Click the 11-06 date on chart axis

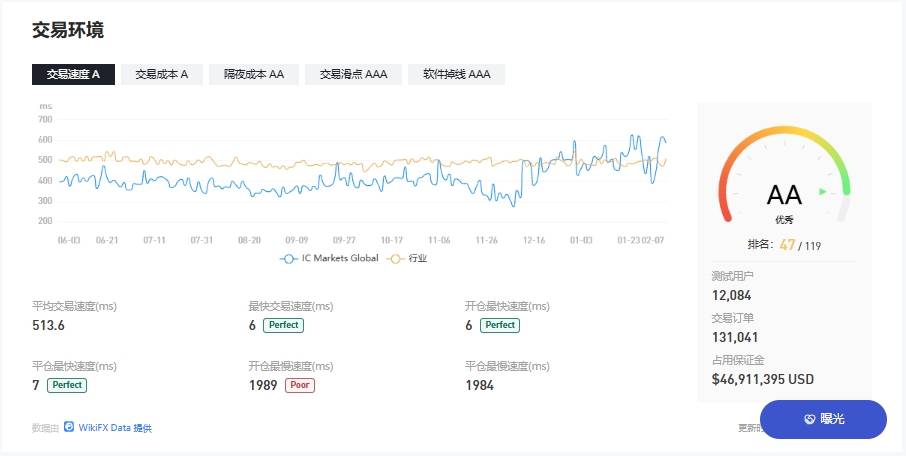pyautogui.click(x=439, y=240)
